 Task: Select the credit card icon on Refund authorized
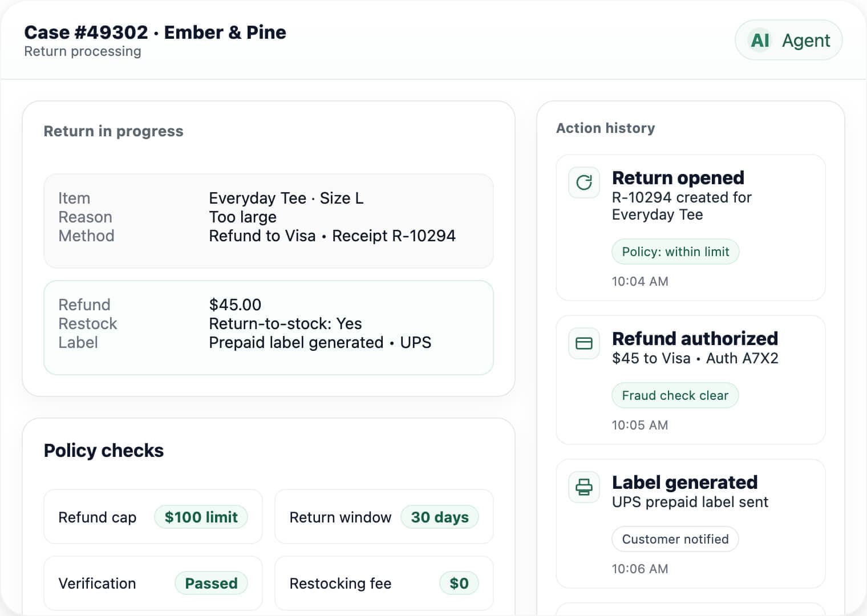584,344
